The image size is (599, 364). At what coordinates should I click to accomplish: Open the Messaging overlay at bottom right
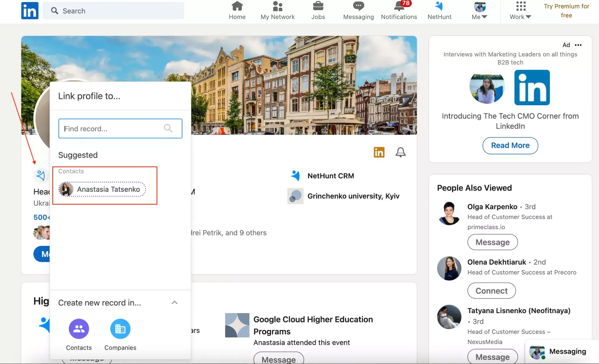tap(562, 351)
